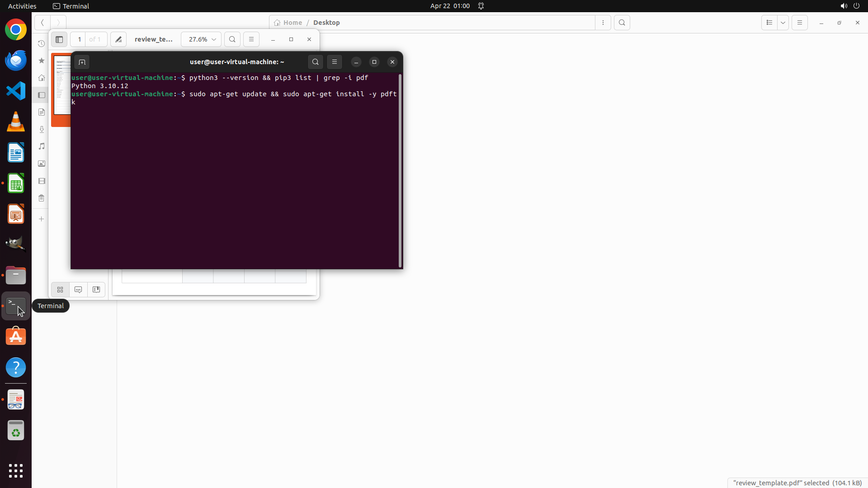Click the annotate pencil icon in viewer
868x488 pixels.
pos(118,39)
